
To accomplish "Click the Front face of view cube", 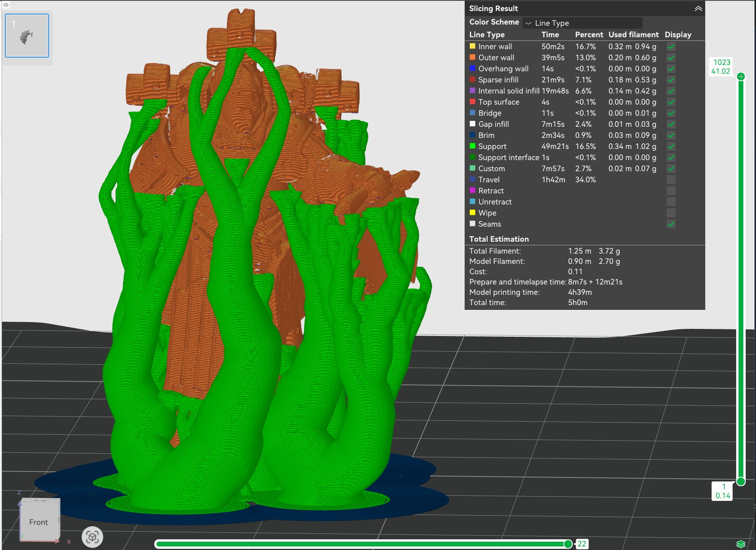I will [x=38, y=522].
